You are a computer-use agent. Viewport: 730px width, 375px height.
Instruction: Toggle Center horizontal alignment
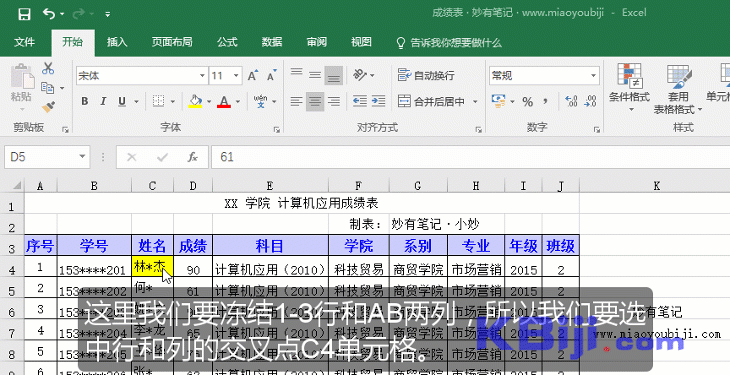click(315, 101)
